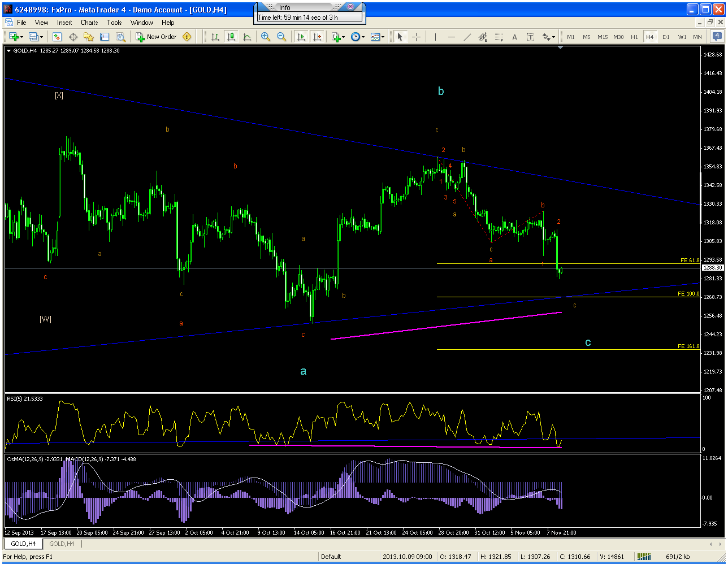Open the notifications chat bubble icon
The width and height of the screenshot is (728, 564).
click(717, 37)
